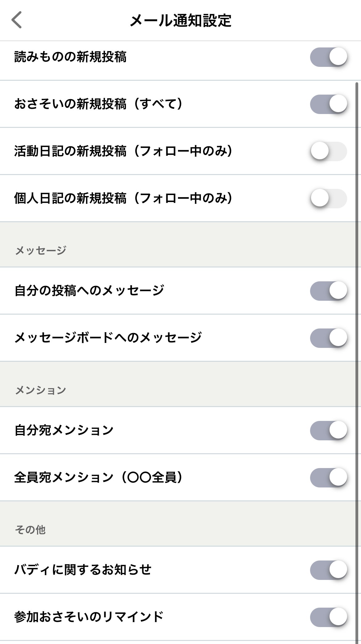This screenshot has width=361, height=644.
Task: Turn off 全員宛メンション（〇〇全員） toggle
Action: click(328, 477)
